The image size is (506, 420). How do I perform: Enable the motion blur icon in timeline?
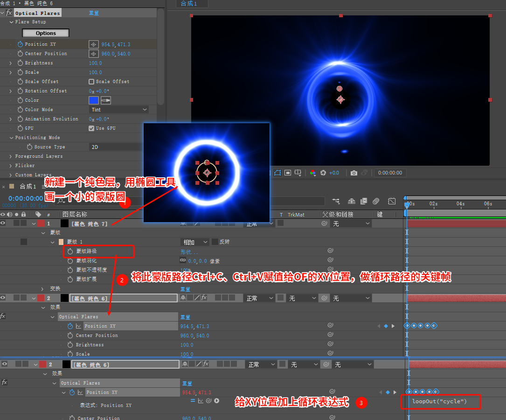click(x=376, y=201)
